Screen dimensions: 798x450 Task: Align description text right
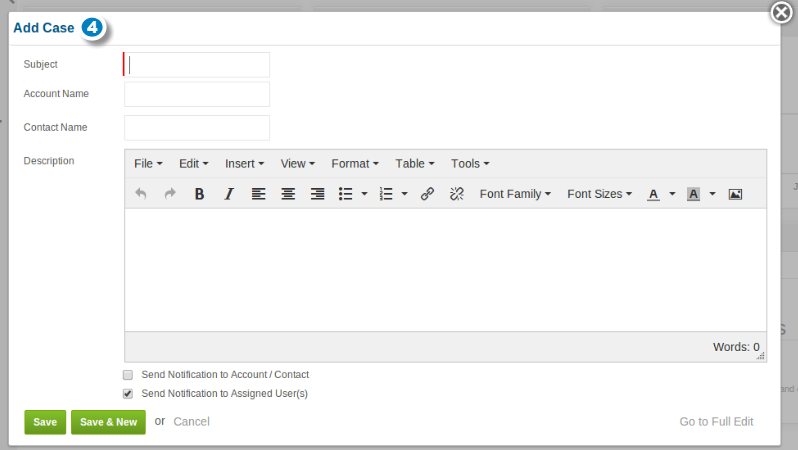pos(318,194)
